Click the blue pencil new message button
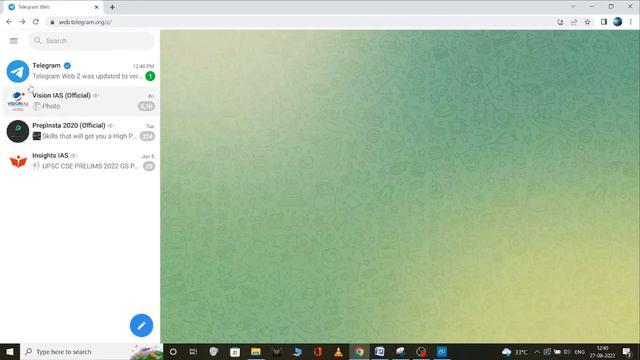 click(x=141, y=325)
